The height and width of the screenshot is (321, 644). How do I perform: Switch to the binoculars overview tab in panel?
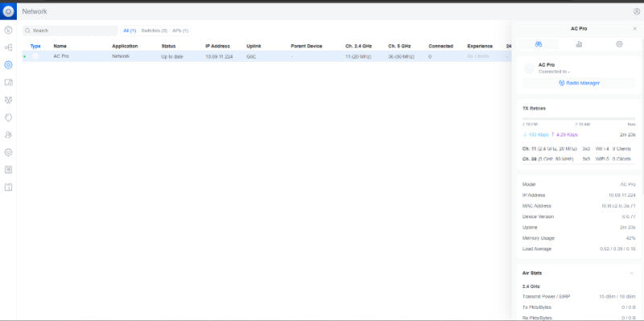pos(539,44)
